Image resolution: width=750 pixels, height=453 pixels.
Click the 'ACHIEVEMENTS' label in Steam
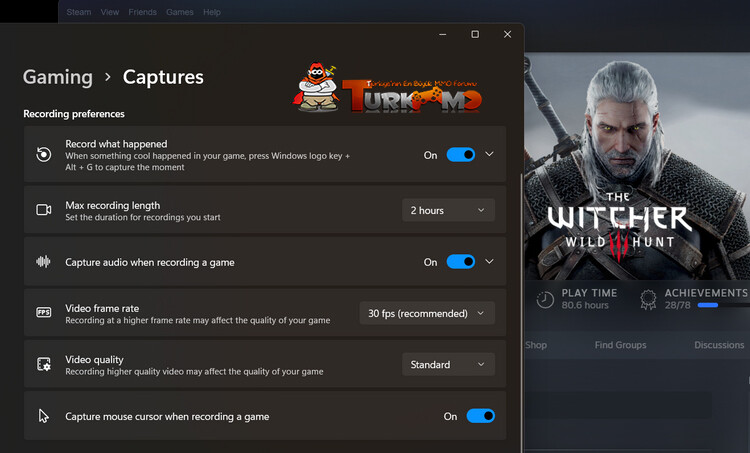(706, 293)
